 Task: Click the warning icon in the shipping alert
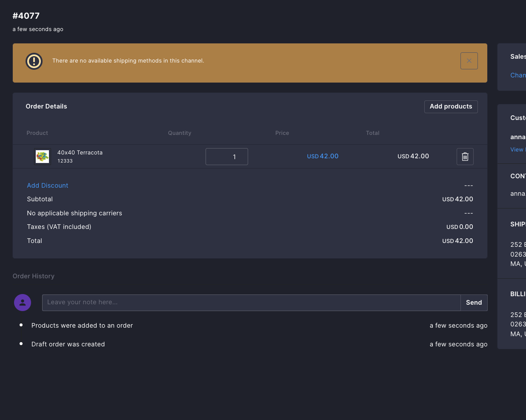tap(34, 61)
